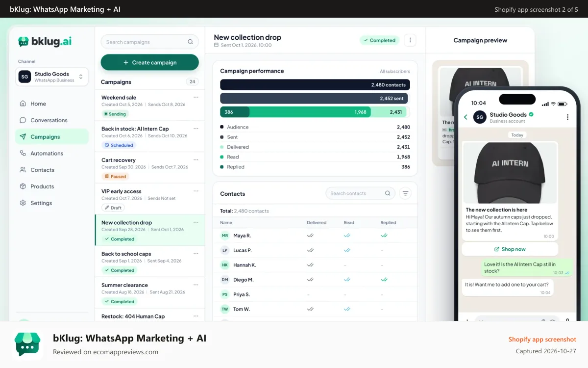Open the phone chat kebab menu

(567, 117)
